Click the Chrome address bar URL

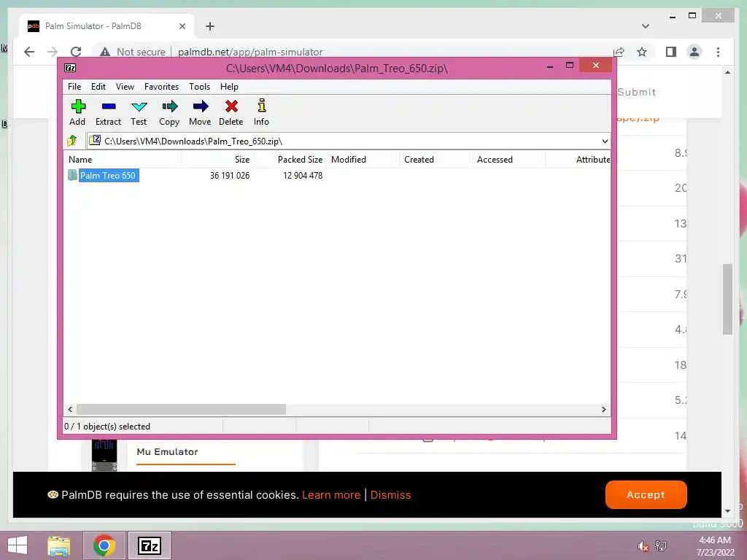coord(250,52)
